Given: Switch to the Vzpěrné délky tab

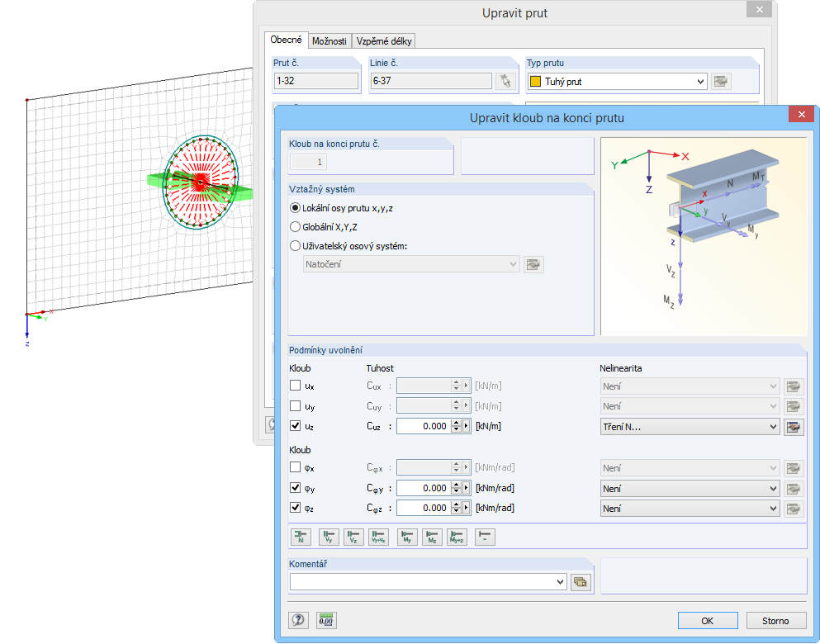Looking at the screenshot, I should click(x=384, y=40).
